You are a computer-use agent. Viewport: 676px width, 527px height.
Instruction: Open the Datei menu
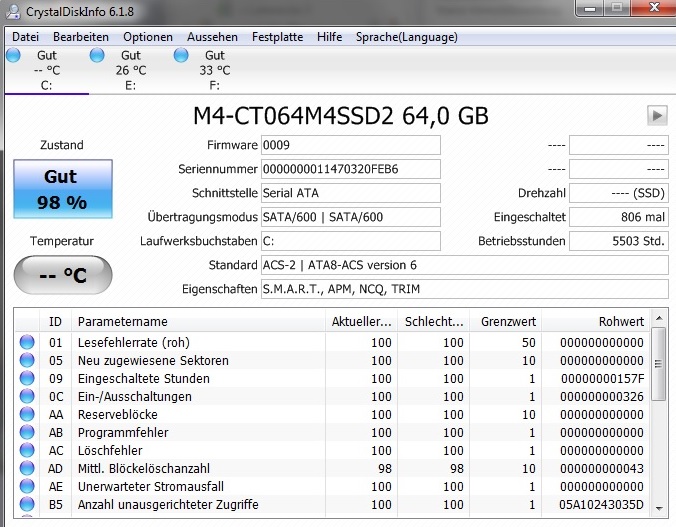(x=25, y=37)
